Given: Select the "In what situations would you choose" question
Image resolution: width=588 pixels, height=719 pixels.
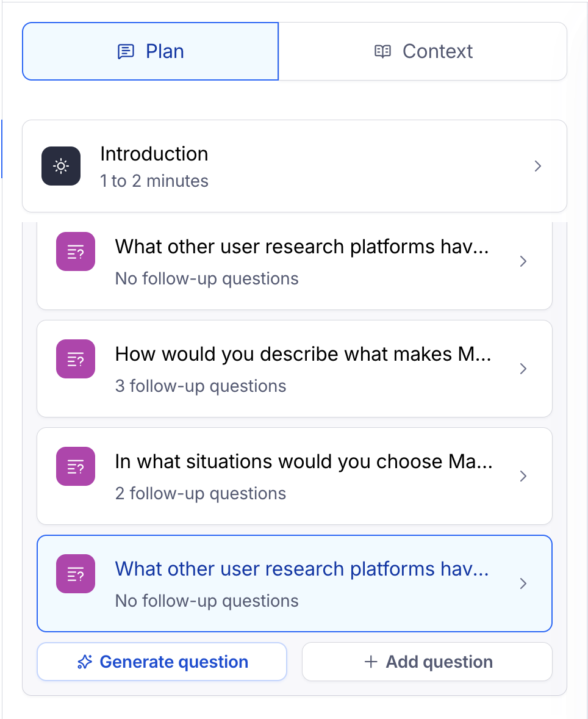Looking at the screenshot, I should (x=303, y=462).
